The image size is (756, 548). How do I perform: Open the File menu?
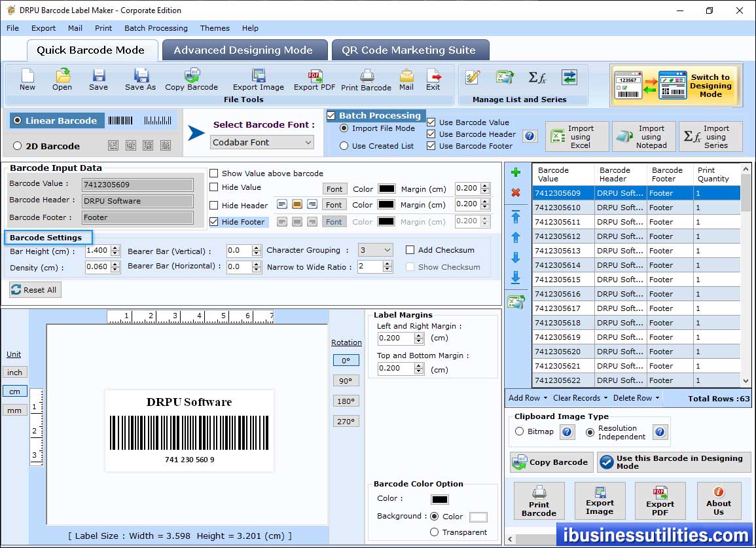pyautogui.click(x=12, y=28)
